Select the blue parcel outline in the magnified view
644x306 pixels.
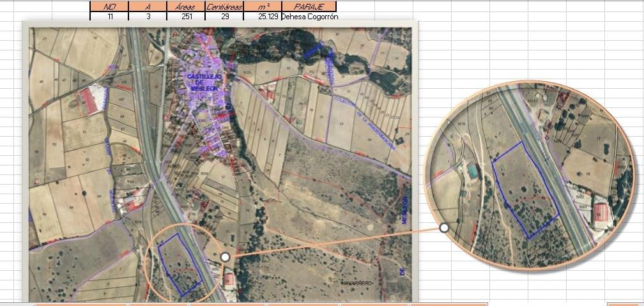pos(525,190)
